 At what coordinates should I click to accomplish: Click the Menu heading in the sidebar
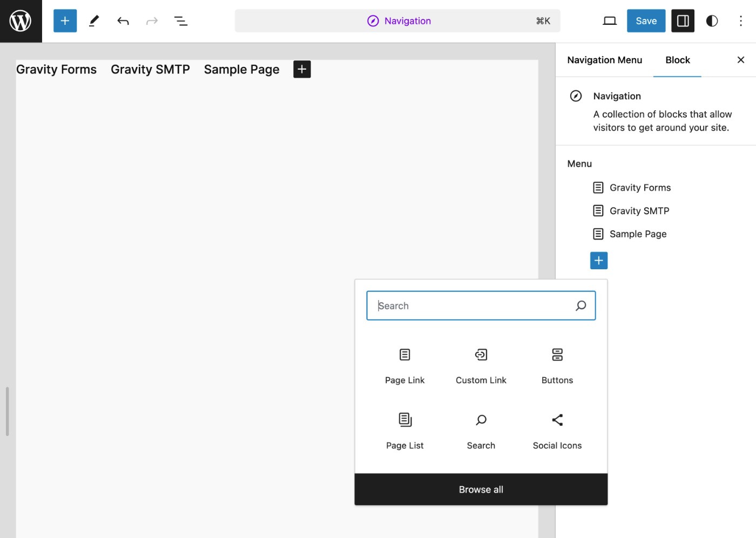pyautogui.click(x=579, y=164)
